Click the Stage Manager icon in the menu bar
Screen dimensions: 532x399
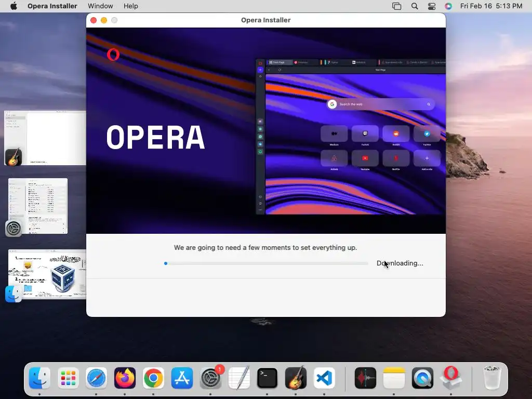point(396,6)
